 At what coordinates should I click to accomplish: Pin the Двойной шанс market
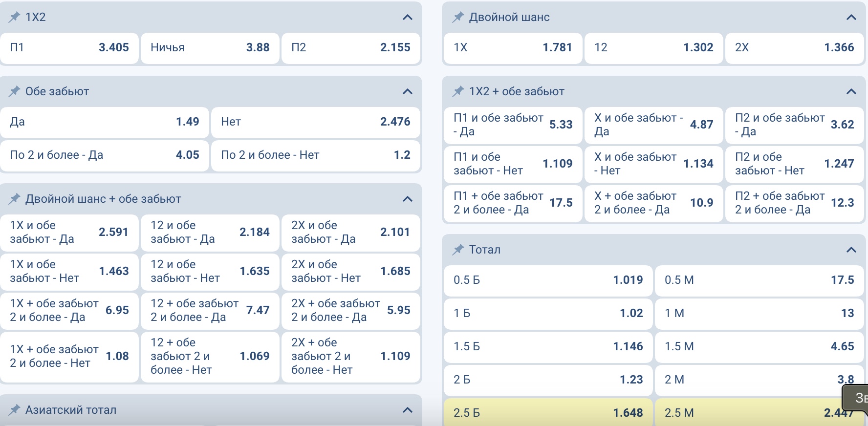pyautogui.click(x=458, y=17)
